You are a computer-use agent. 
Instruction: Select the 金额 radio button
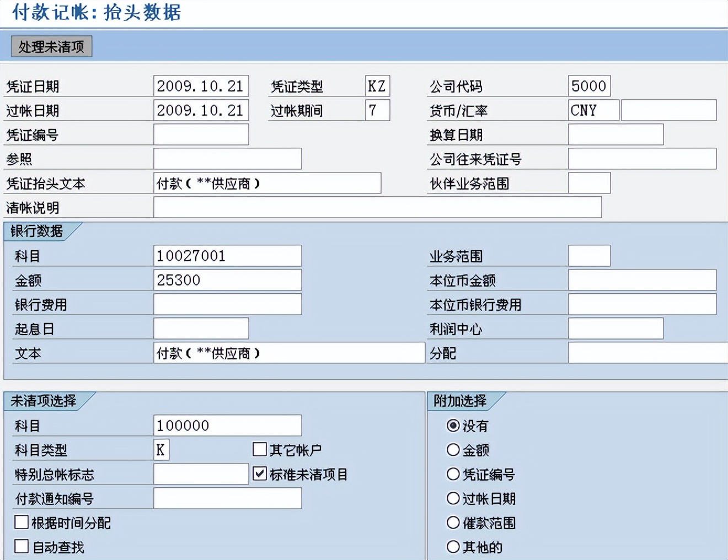[x=453, y=450]
